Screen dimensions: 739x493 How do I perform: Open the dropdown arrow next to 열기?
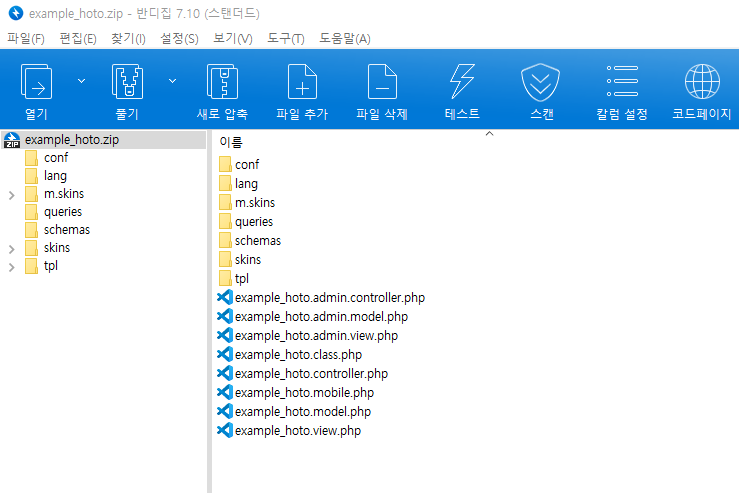coord(82,81)
